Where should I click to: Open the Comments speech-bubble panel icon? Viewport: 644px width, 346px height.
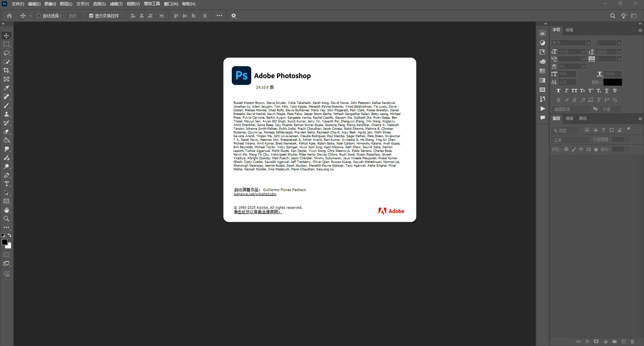(x=542, y=118)
